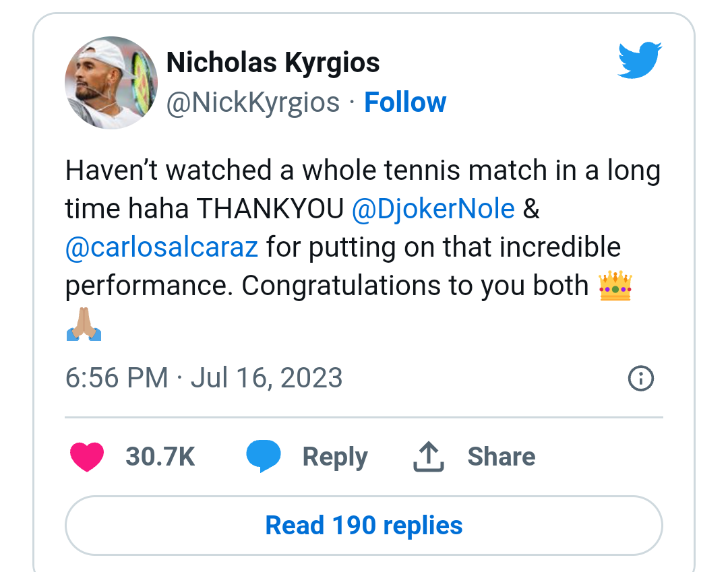
Task: Click the 30.7K likes count
Action: [160, 457]
